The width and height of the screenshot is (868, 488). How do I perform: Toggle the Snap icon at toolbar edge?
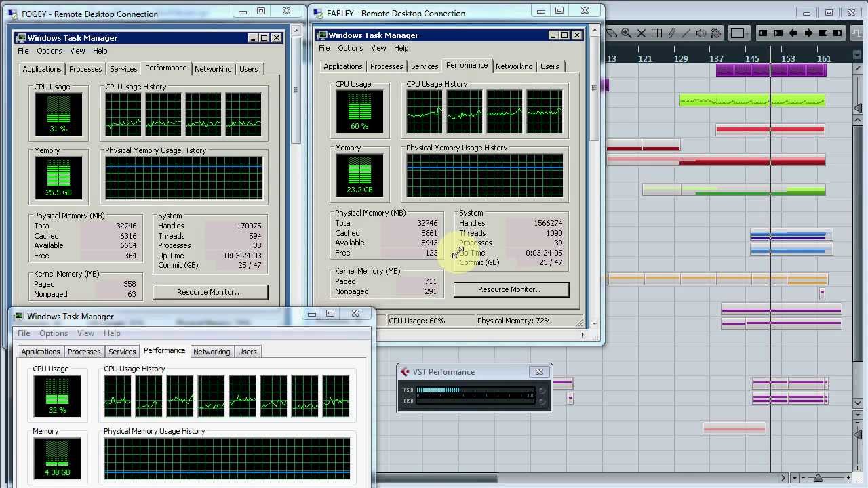pos(856,33)
